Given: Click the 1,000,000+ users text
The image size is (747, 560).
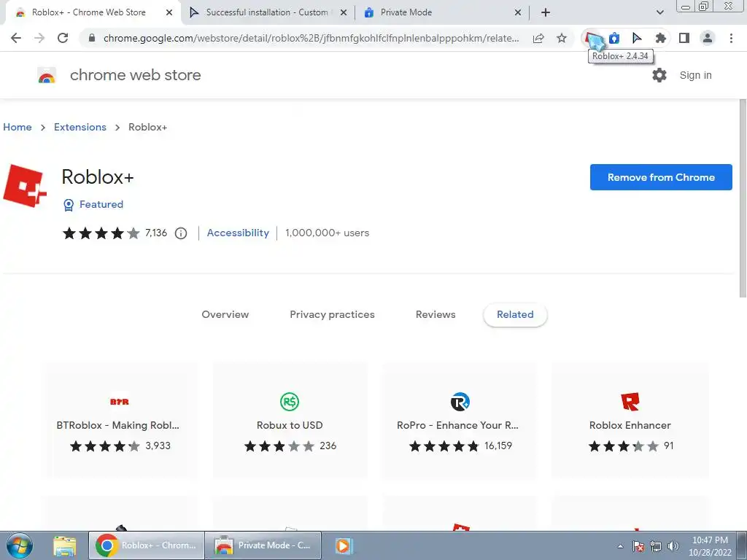Looking at the screenshot, I should pos(327,233).
